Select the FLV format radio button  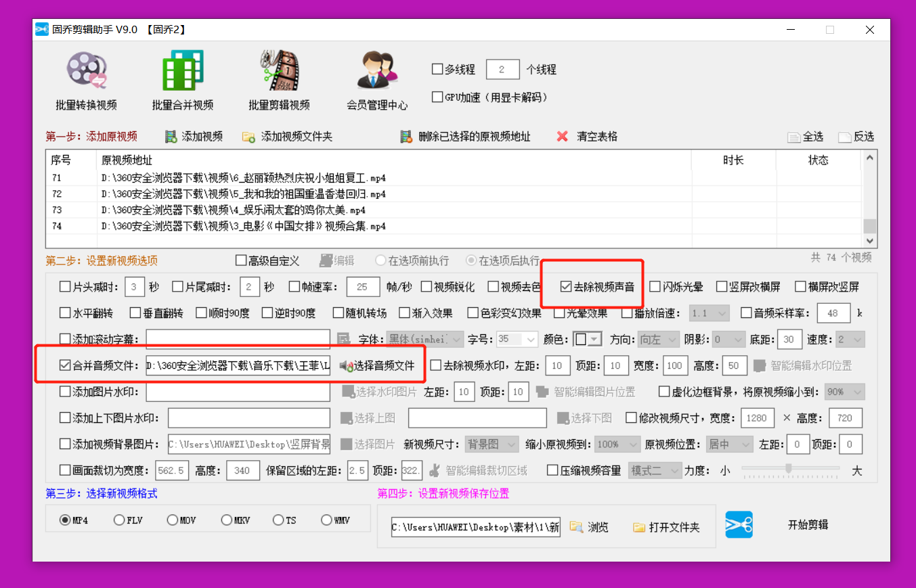pos(119,520)
